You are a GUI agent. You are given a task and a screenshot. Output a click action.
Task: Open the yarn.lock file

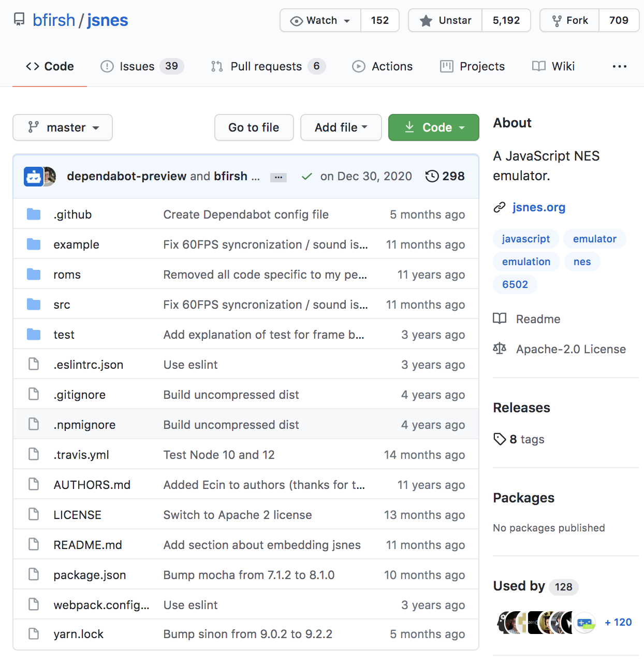[79, 634]
